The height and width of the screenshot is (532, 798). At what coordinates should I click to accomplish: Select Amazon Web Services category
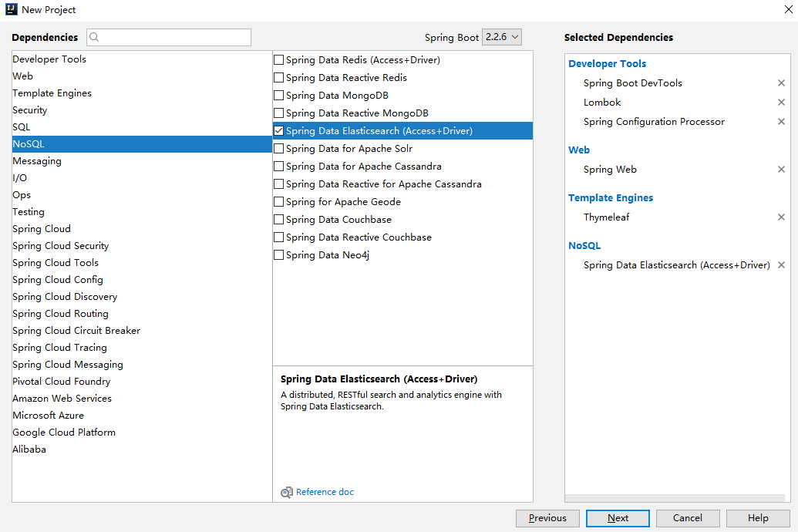(x=142, y=399)
